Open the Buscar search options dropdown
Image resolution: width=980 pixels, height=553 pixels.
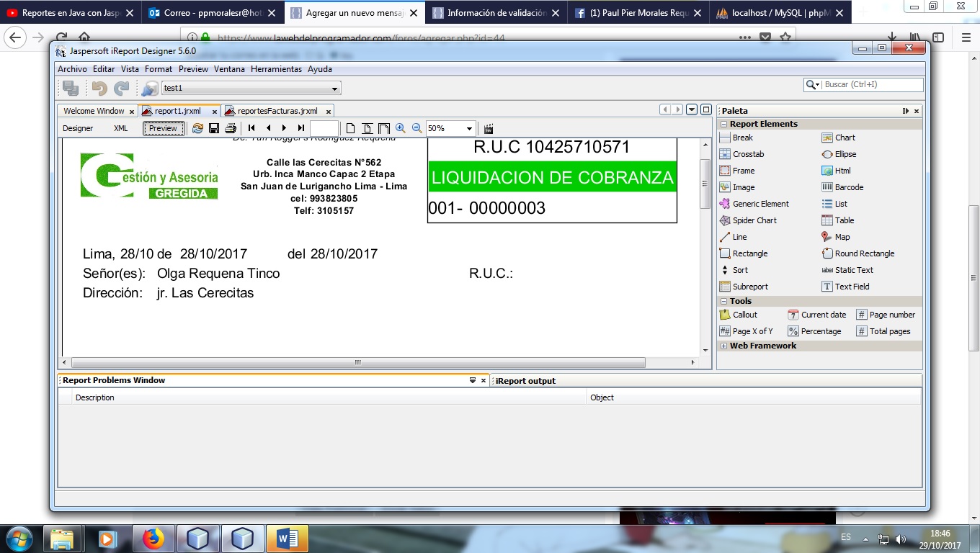click(814, 85)
